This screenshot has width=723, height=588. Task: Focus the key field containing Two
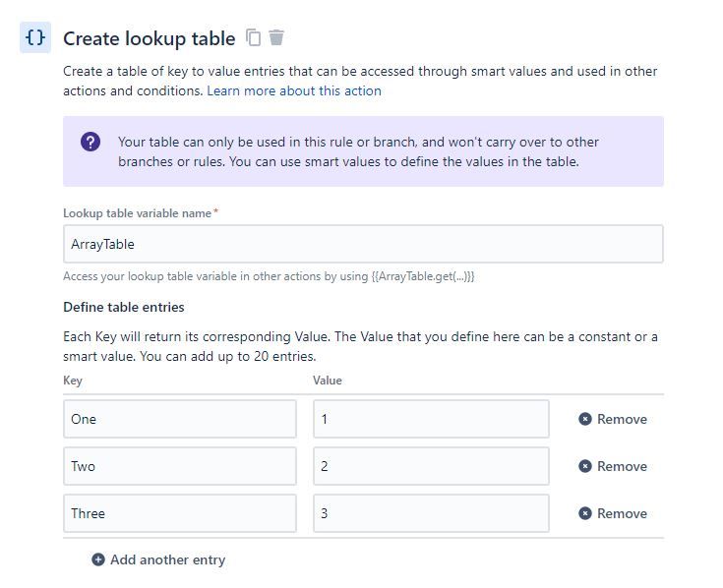180,466
